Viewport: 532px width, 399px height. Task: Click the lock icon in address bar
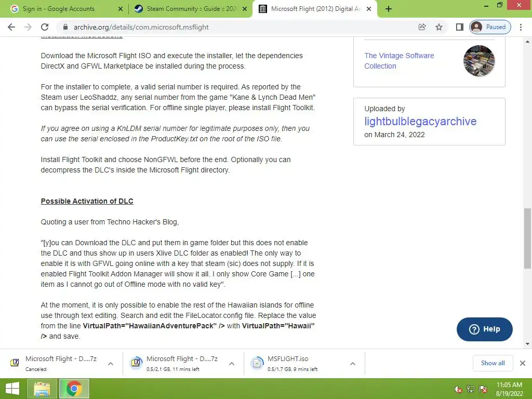coord(65,27)
